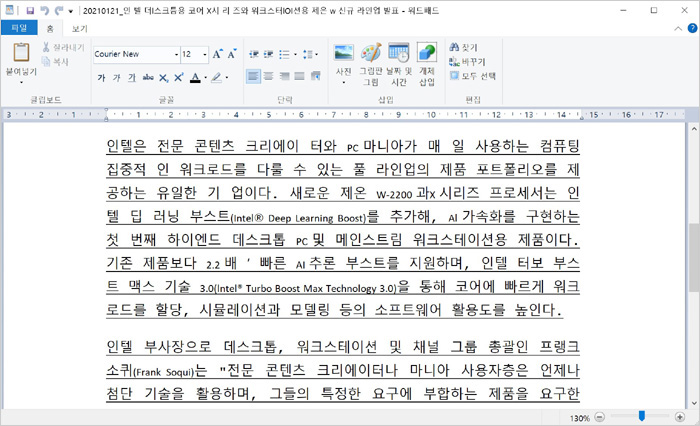Click the right indent marker on ruler
The image size is (700, 426).
[x=582, y=118]
